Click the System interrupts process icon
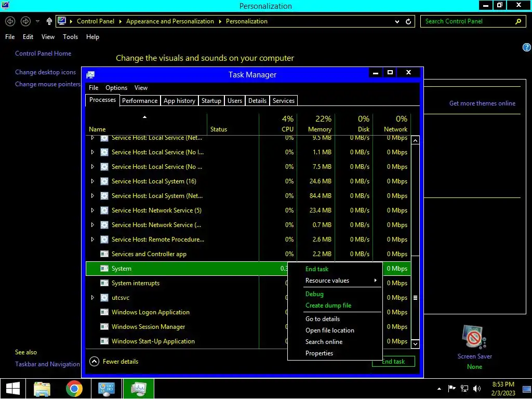 click(x=104, y=283)
